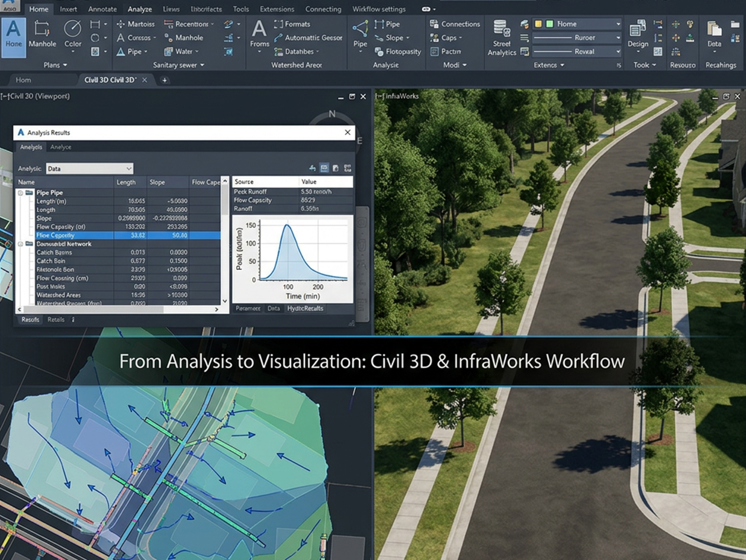Add a new document tab with plus button
Screen dimensions: 746x560
click(165, 80)
